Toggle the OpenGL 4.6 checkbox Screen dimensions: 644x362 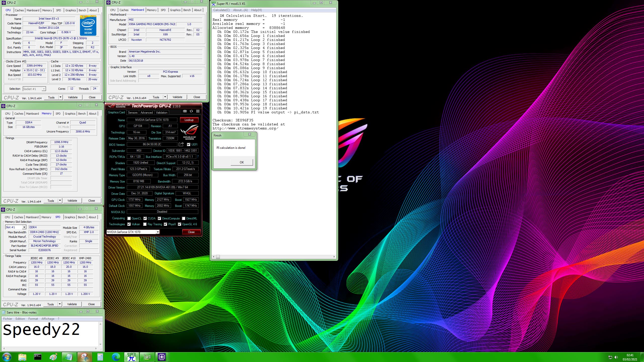(180, 224)
